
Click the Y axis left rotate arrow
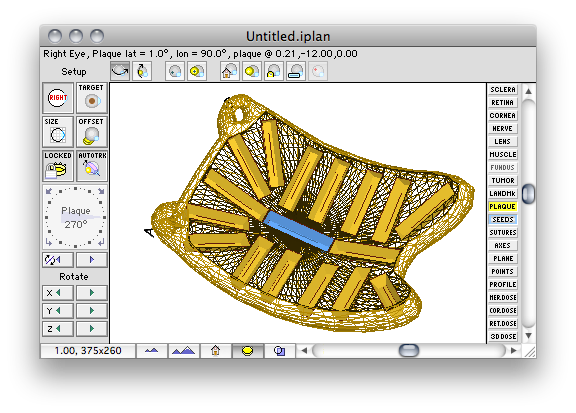[x=58, y=311]
